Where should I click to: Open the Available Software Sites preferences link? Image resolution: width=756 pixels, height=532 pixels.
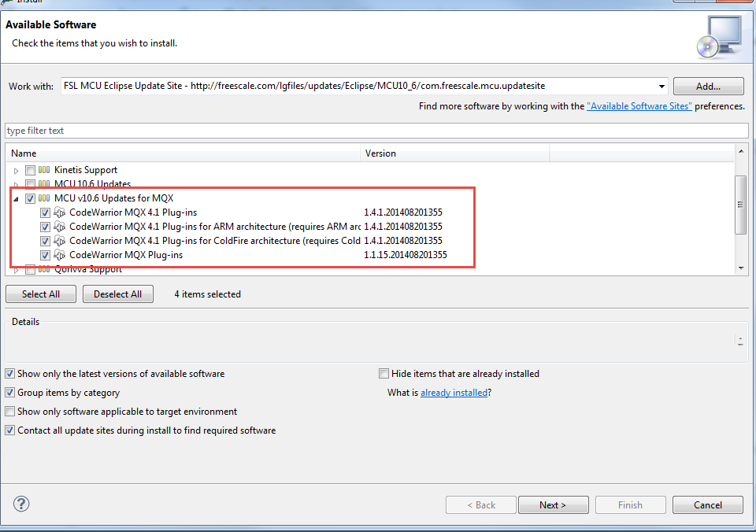639,106
